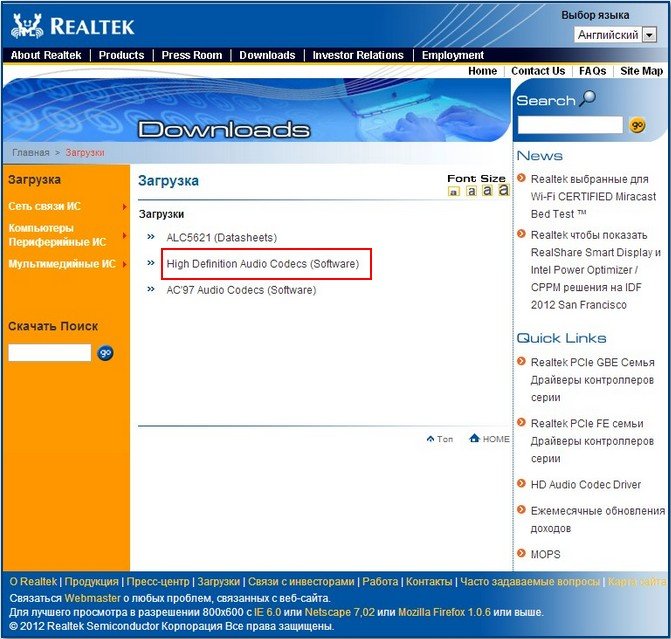Click bullet arrow beside High Definition Audio Codecs
The width and height of the screenshot is (671, 639).
coord(151,263)
